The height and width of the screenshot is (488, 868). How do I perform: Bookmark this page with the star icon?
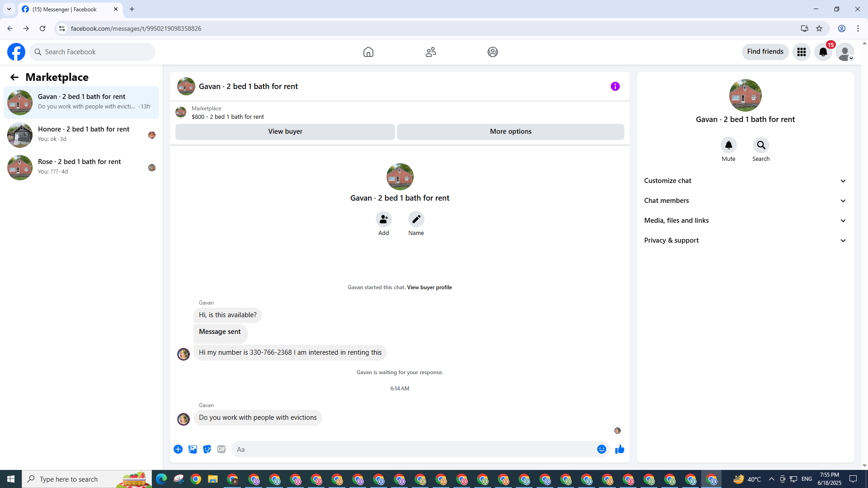(x=819, y=28)
